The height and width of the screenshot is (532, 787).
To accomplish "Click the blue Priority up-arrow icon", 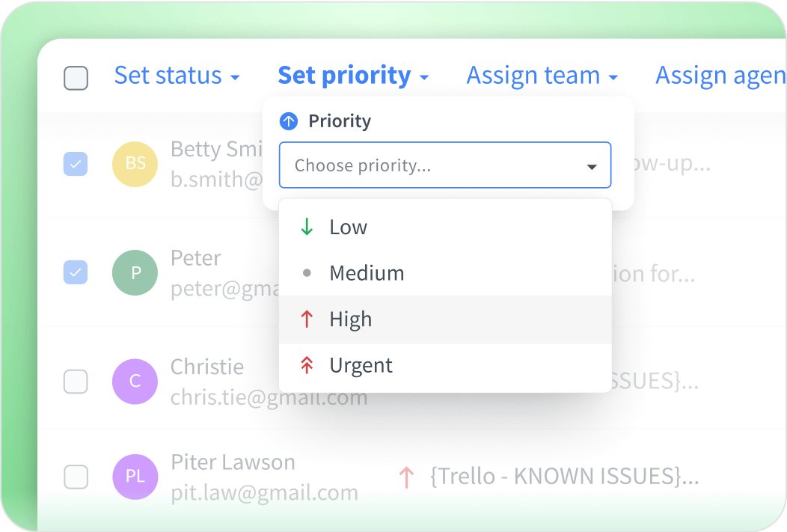I will click(288, 121).
